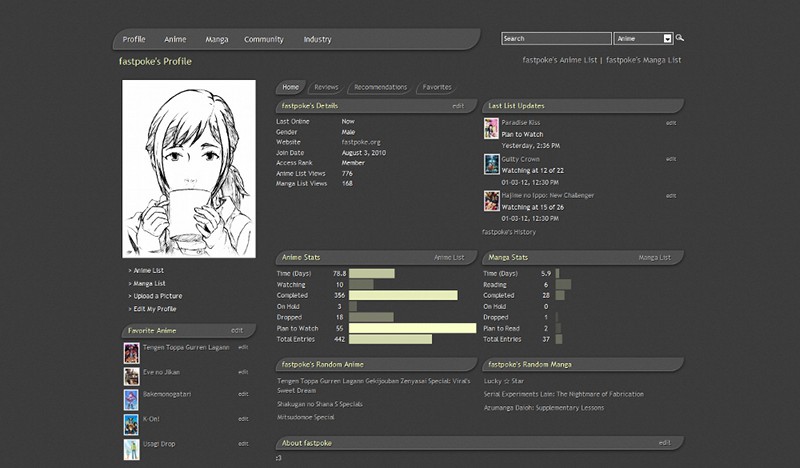Viewport: 800px width, 468px height.
Task: Open K-On! favorite title
Action: coord(151,419)
